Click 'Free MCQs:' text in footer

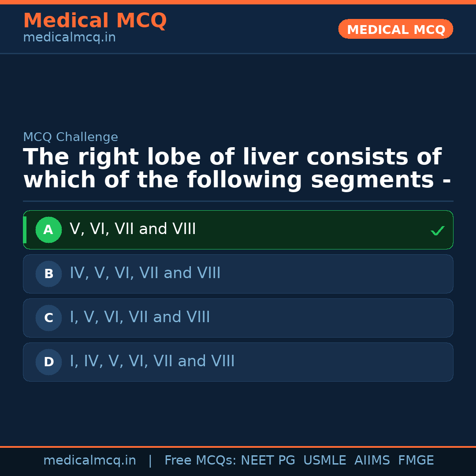click(200, 461)
